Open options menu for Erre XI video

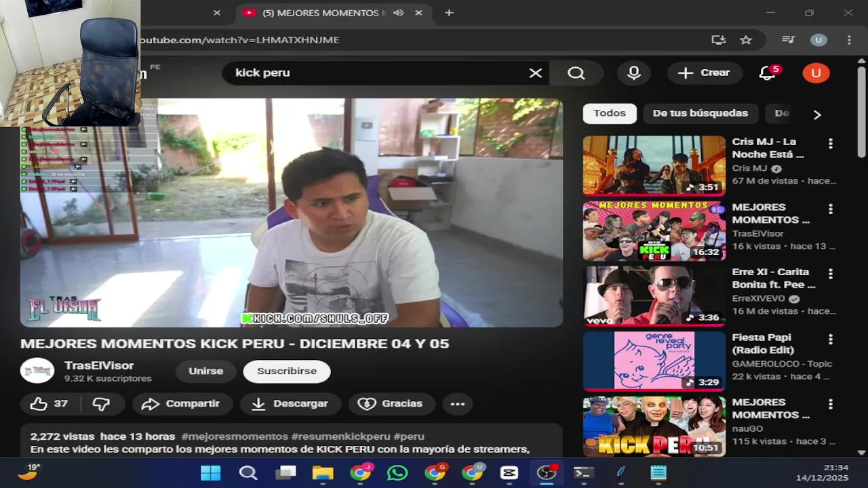830,274
